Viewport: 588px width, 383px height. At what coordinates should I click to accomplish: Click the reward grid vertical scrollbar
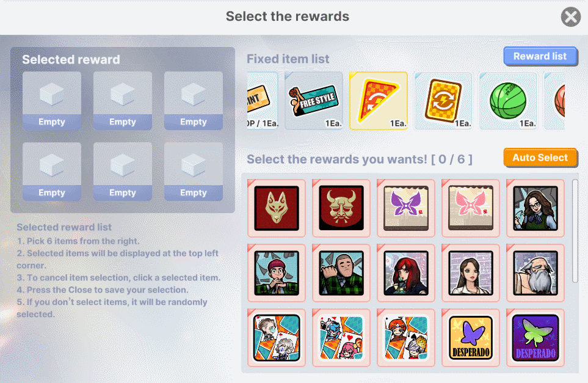click(575, 231)
